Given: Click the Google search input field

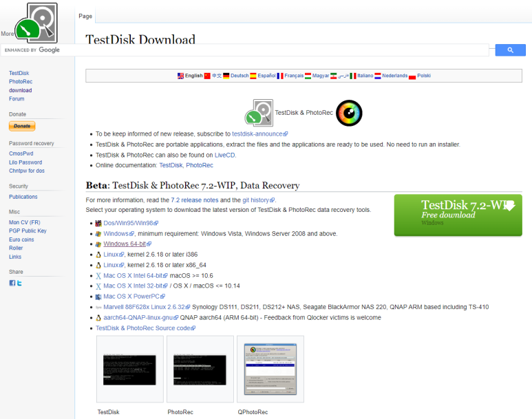Looking at the screenshot, I should click(245, 50).
